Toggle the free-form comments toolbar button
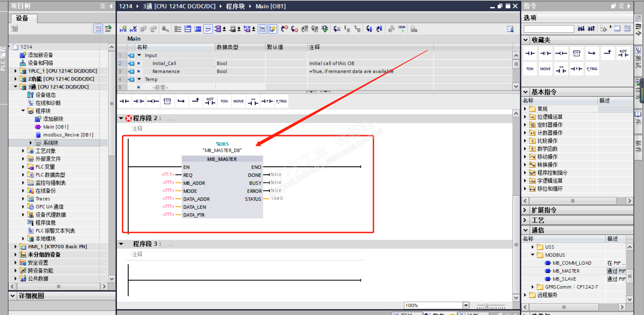This screenshot has width=644, height=315. (208, 29)
